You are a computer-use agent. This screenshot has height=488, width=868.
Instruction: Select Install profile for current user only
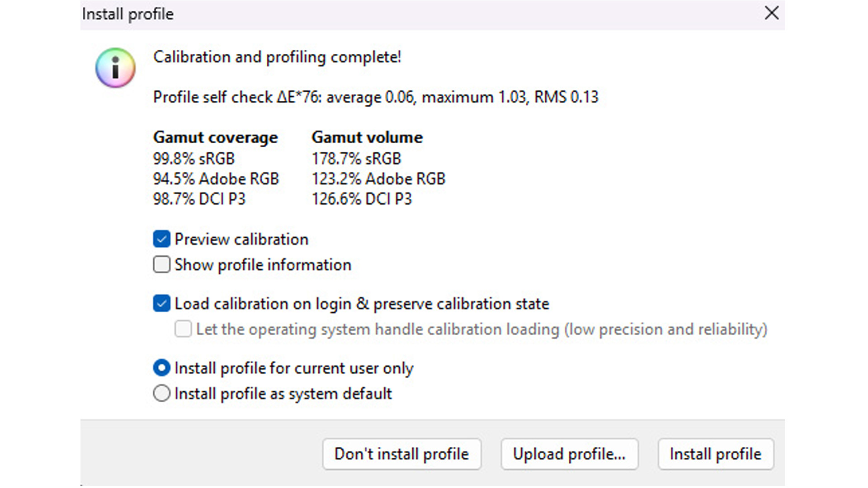tap(161, 368)
